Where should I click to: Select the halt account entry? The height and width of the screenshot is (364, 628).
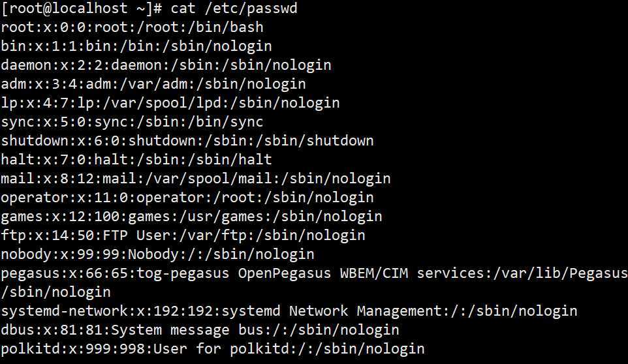click(136, 160)
